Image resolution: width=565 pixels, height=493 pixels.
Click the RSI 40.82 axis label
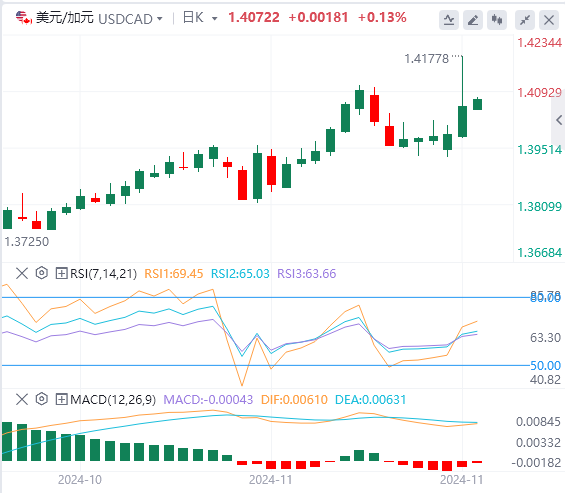546,380
